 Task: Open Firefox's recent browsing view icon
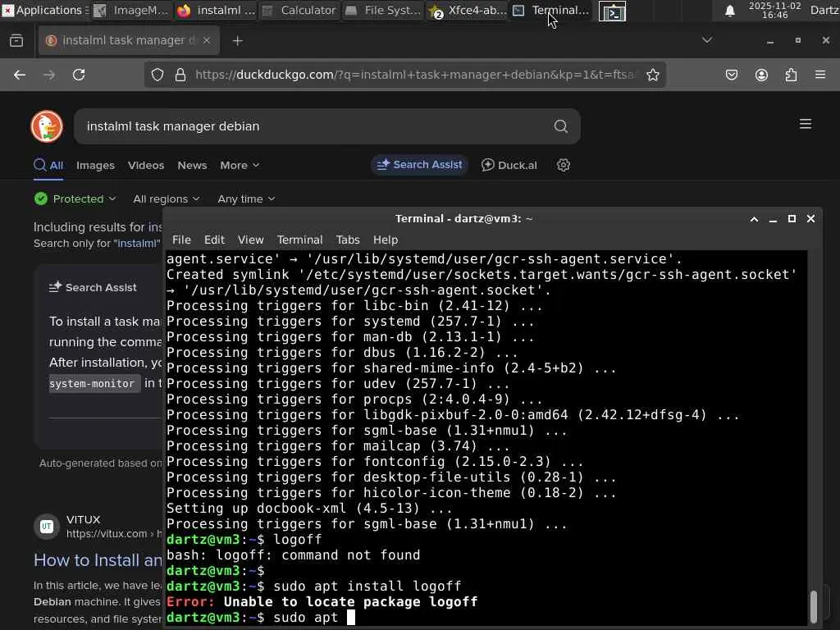pyautogui.click(x=16, y=41)
